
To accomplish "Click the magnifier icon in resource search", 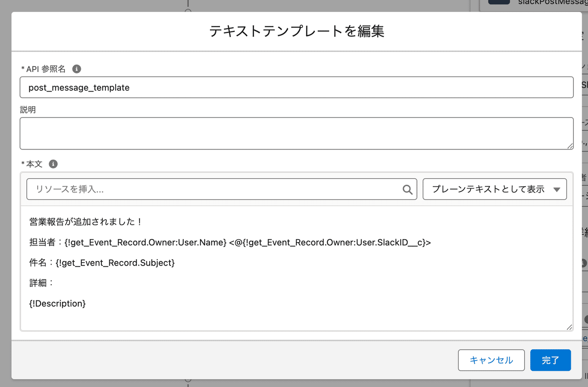I will click(407, 190).
